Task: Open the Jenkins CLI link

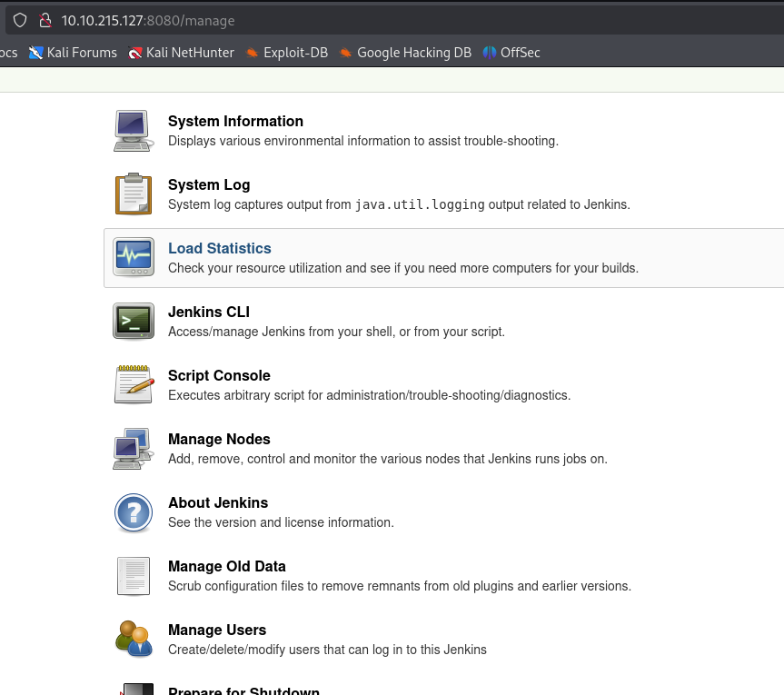Action: coord(208,312)
